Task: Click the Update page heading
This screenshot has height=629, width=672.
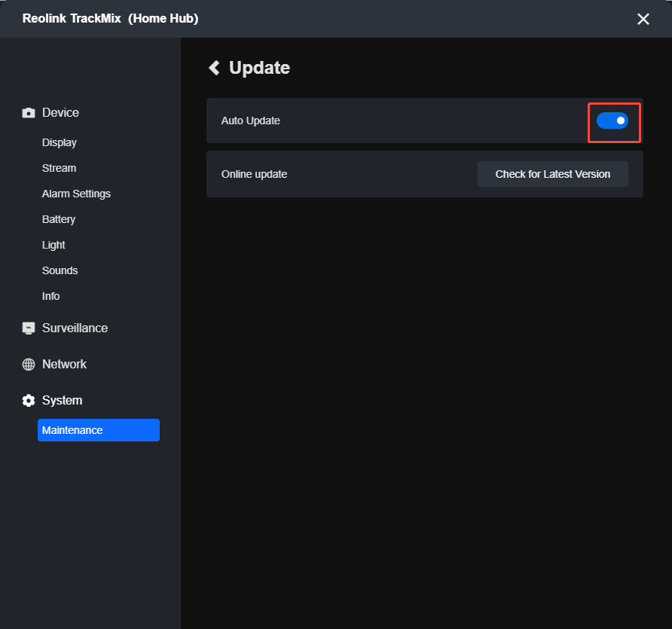Action: pos(260,68)
